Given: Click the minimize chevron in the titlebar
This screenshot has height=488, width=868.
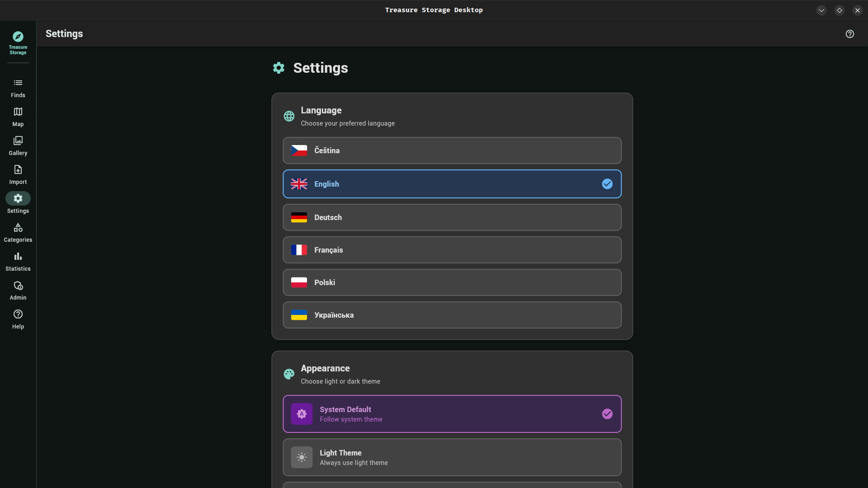Looking at the screenshot, I should (821, 10).
